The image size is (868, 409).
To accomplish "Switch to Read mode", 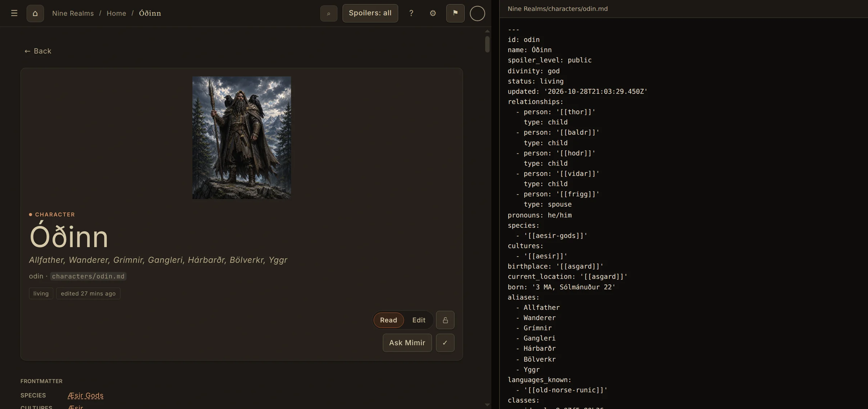I will pyautogui.click(x=388, y=320).
